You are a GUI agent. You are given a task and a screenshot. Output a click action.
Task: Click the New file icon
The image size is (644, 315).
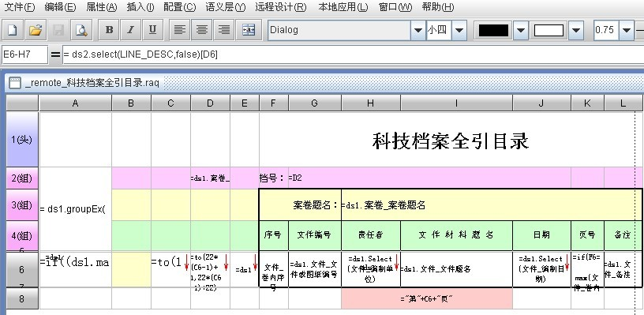coord(13,30)
